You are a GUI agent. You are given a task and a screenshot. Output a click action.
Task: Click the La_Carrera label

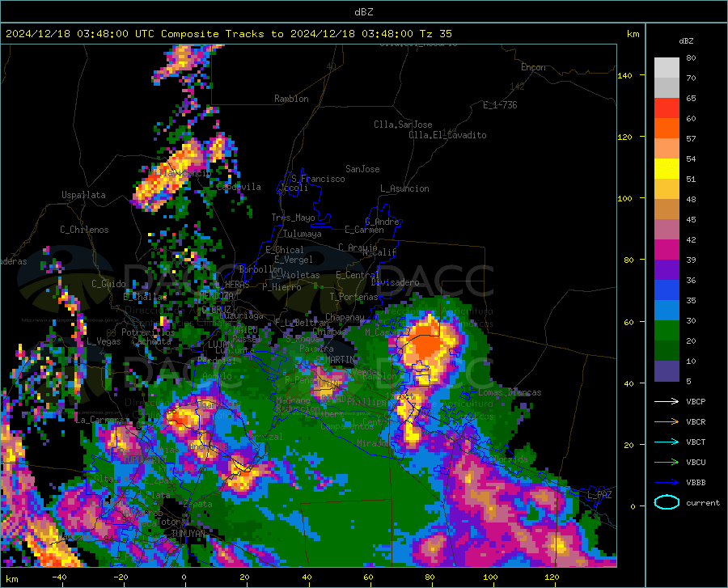(x=99, y=420)
